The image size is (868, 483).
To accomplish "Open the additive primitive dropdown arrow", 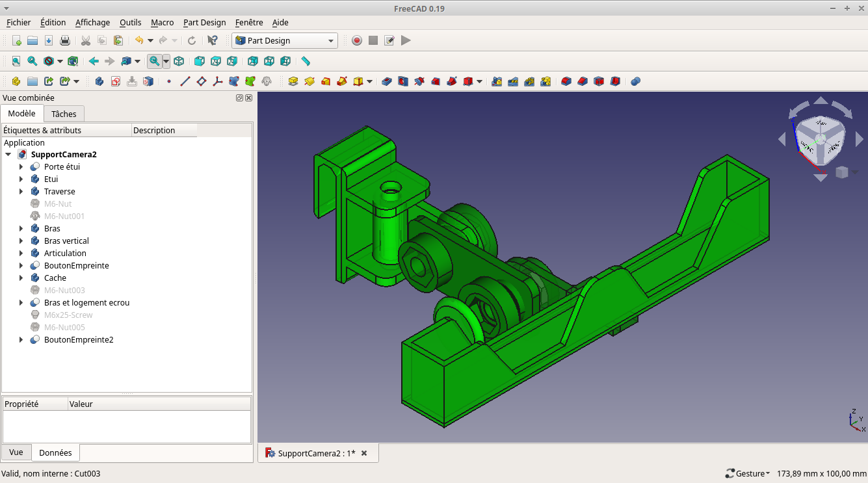I will point(370,81).
